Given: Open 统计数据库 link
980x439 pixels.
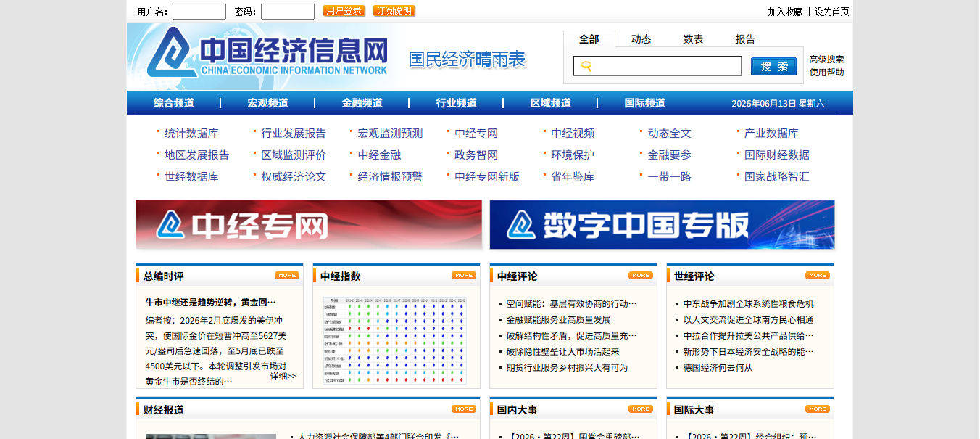Looking at the screenshot, I should [x=191, y=134].
